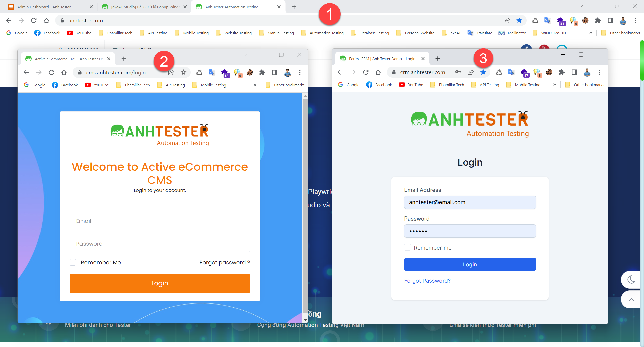Toggle the side panel icon in main window
The height and width of the screenshot is (347, 644).
610,20
